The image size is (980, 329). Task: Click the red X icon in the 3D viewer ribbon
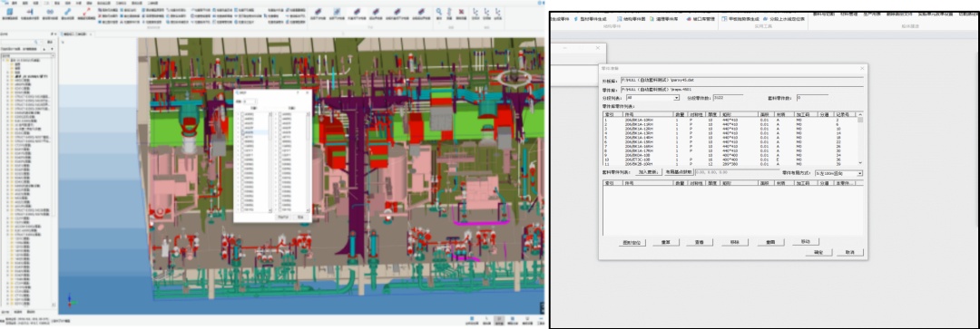point(461,11)
